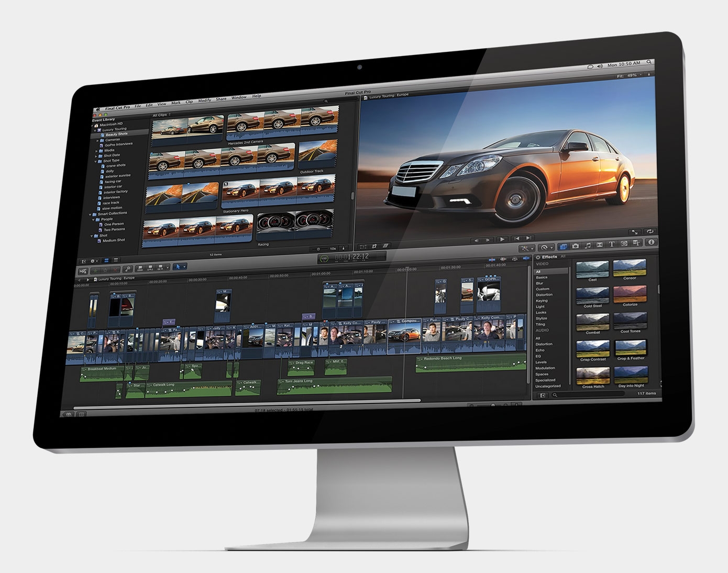Open the File menu
Viewport: 728px width, 573px height.
click(x=138, y=106)
